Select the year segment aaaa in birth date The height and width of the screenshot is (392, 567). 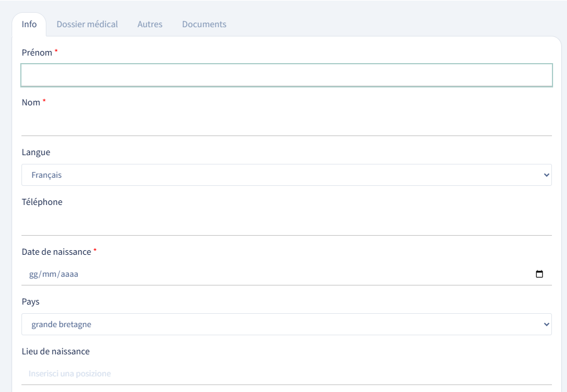point(70,274)
